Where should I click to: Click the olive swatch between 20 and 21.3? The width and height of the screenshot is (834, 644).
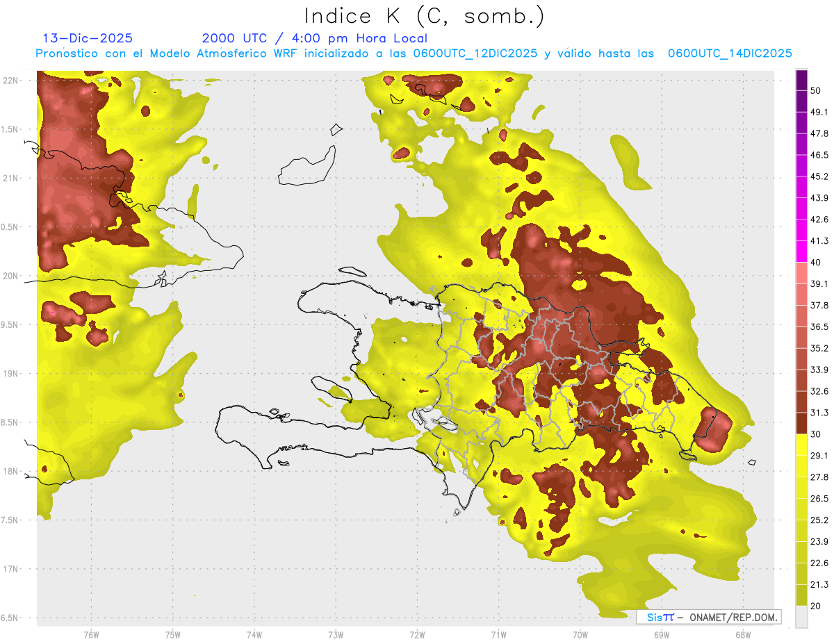click(801, 595)
